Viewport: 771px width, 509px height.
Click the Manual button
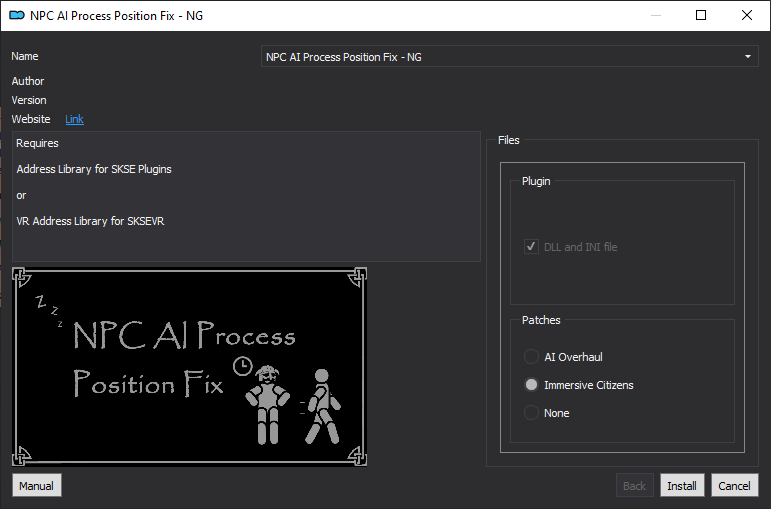(x=37, y=485)
